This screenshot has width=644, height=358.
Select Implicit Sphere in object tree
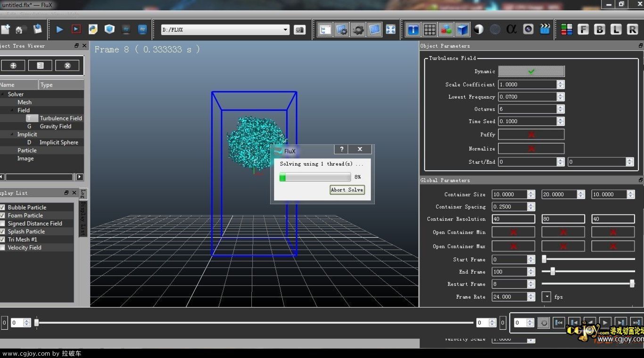[x=59, y=142]
